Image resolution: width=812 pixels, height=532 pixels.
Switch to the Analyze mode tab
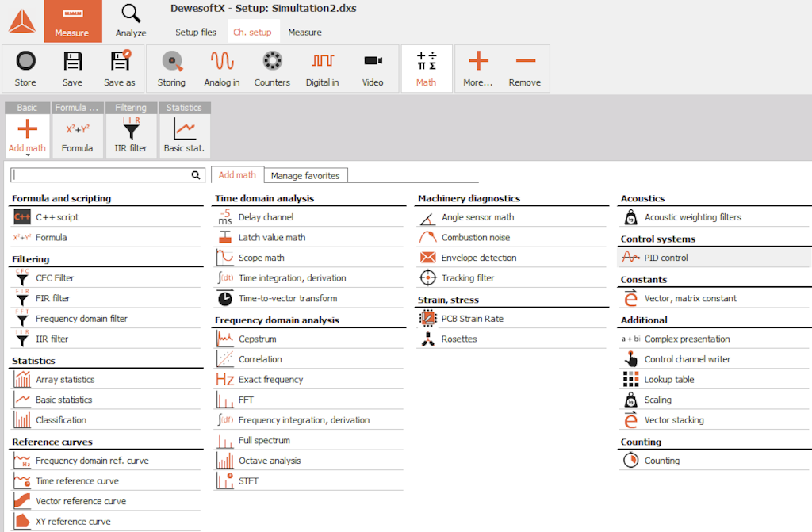tap(131, 21)
